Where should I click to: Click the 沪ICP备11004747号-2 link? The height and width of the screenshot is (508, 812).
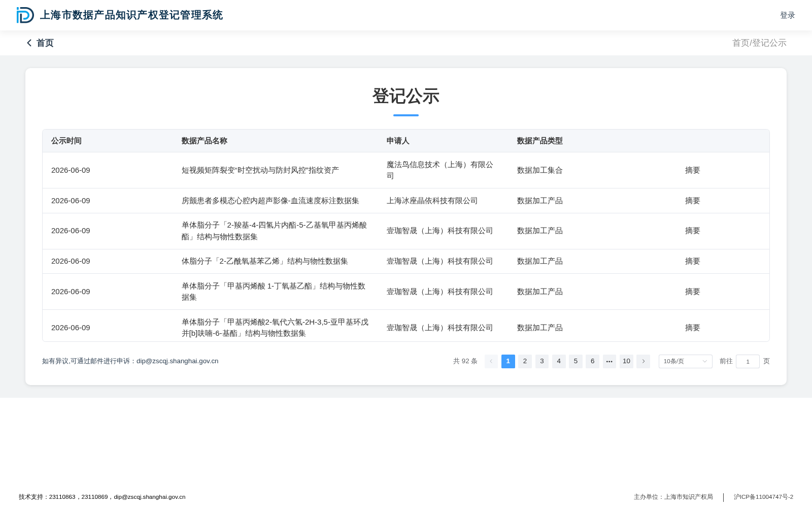763,497
